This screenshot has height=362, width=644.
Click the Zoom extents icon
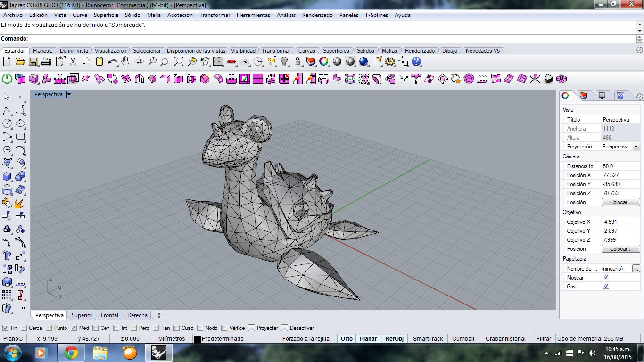[x=179, y=61]
